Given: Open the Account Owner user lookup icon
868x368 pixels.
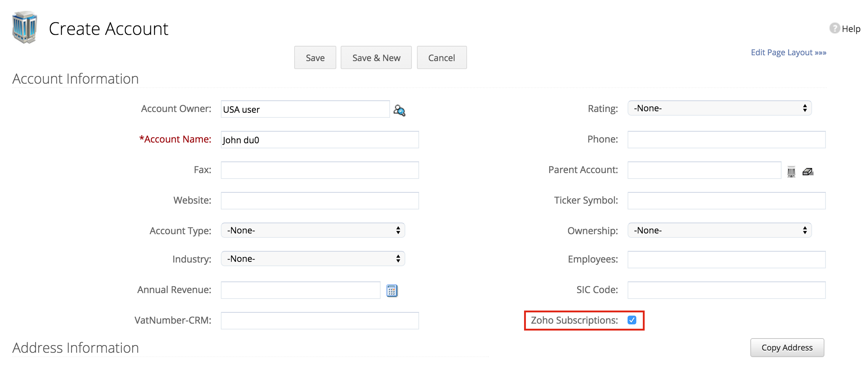Looking at the screenshot, I should click(x=399, y=111).
